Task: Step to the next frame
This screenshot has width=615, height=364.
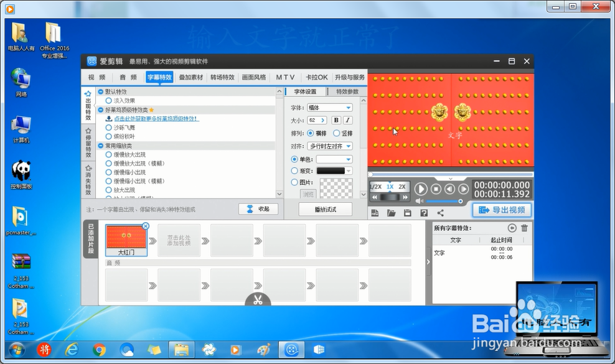Action: (463, 189)
